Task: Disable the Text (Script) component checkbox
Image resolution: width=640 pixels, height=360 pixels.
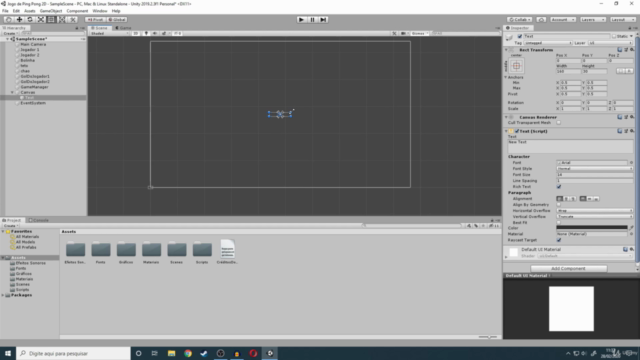Action: point(517,131)
